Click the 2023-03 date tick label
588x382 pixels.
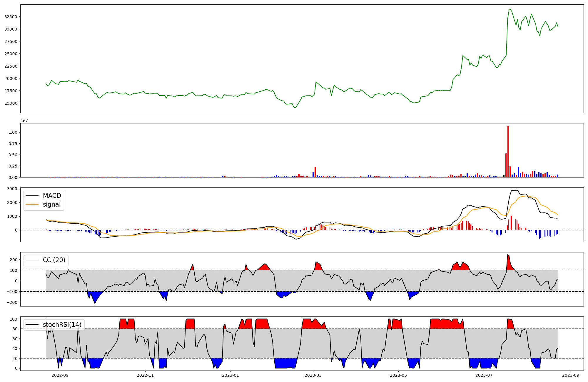(x=313, y=375)
